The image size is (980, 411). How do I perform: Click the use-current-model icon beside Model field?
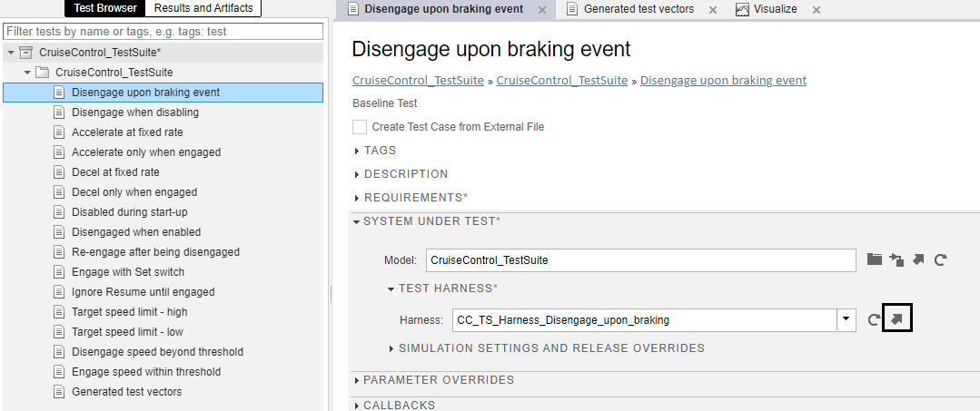896,259
